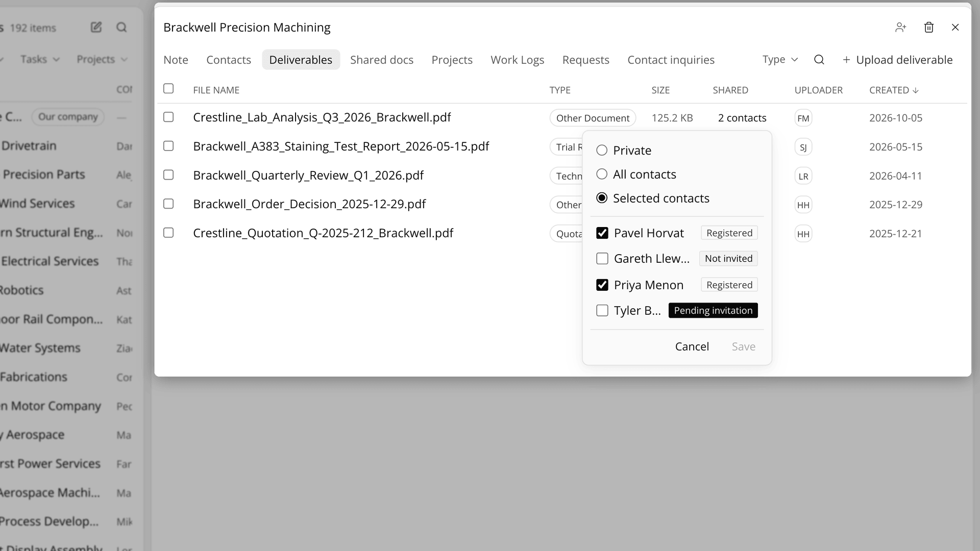Toggle the select-all files header checkbox
This screenshot has width=980, height=551.
point(168,89)
